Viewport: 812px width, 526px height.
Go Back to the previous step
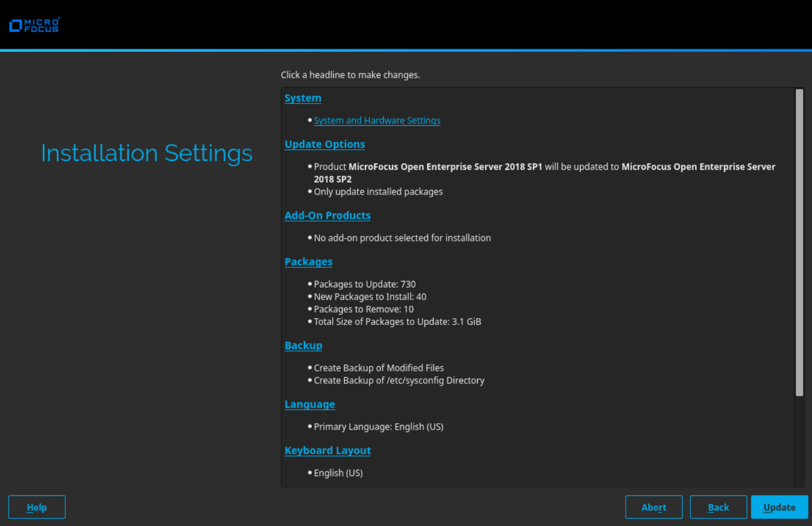pos(718,507)
